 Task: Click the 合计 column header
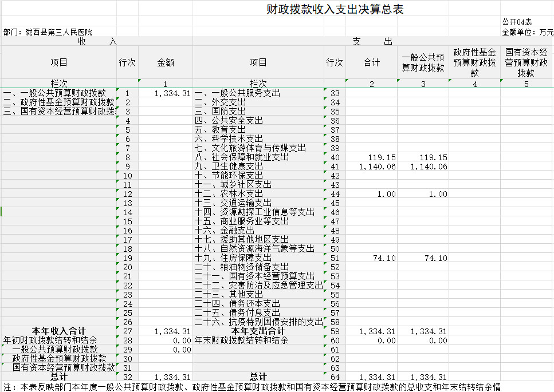[x=371, y=62]
